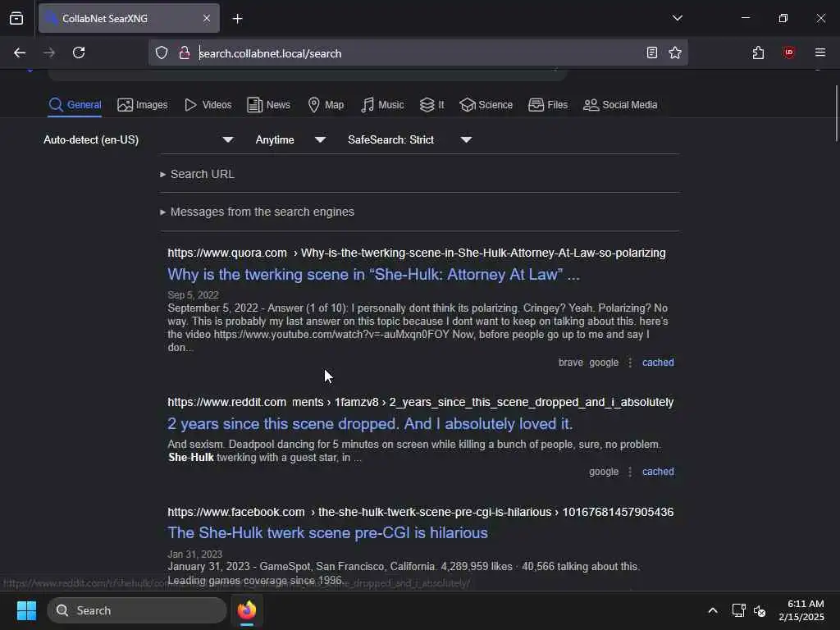Open the muted volume tray icon
Viewport: 840px width, 630px height.
(760, 610)
